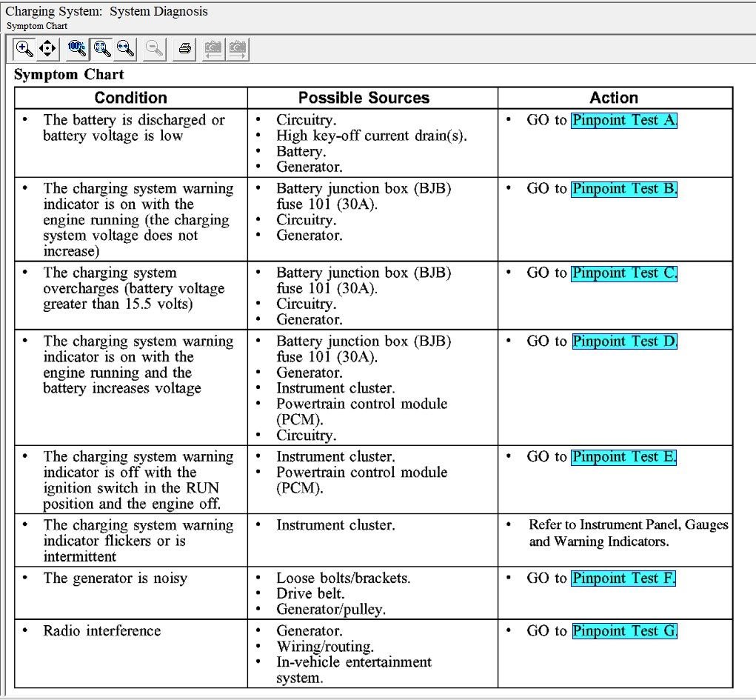Jump to Pinpoint Test E

[624, 457]
